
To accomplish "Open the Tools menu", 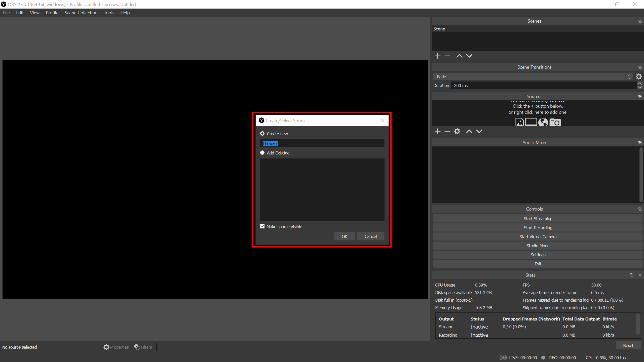I will pos(109,13).
